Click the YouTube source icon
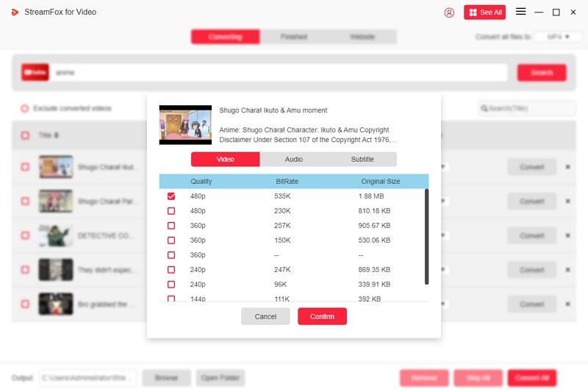Viewport: 588px width, 392px height. (x=35, y=72)
